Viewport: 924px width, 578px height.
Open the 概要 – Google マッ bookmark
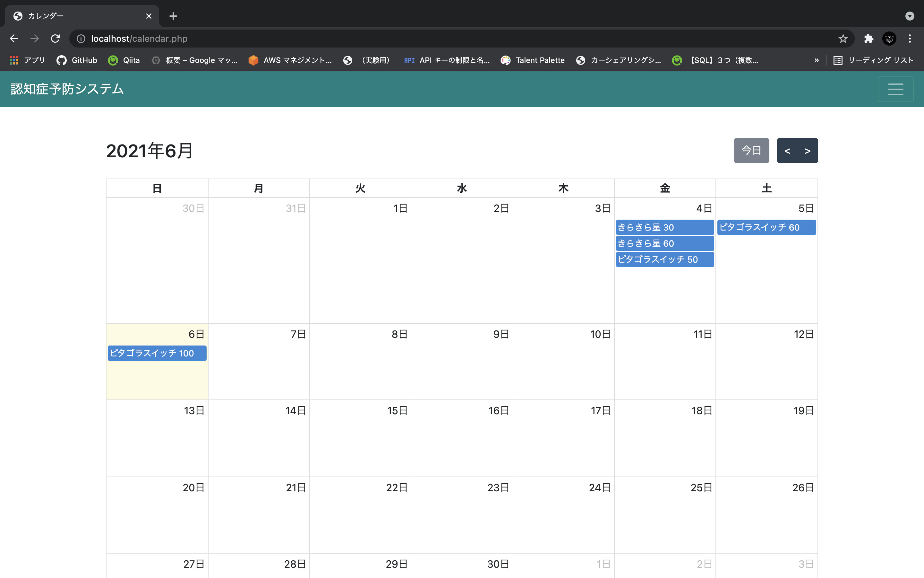click(x=195, y=60)
